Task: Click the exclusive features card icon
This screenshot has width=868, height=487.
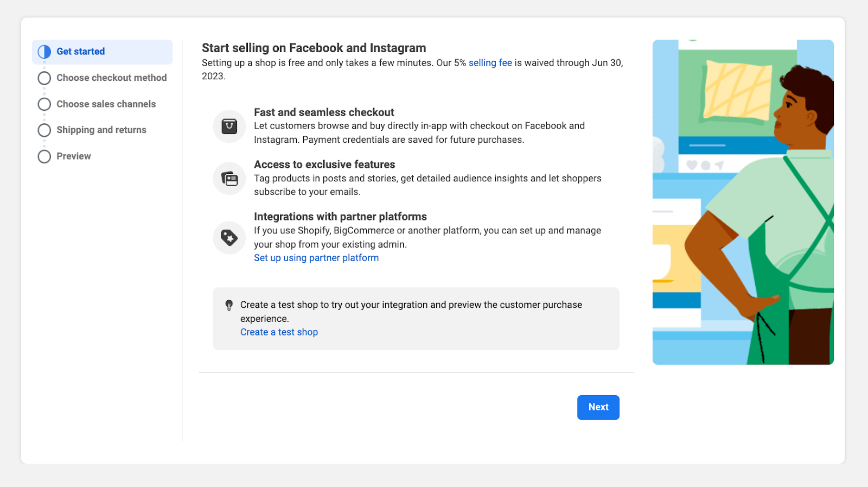Action: [x=229, y=179]
